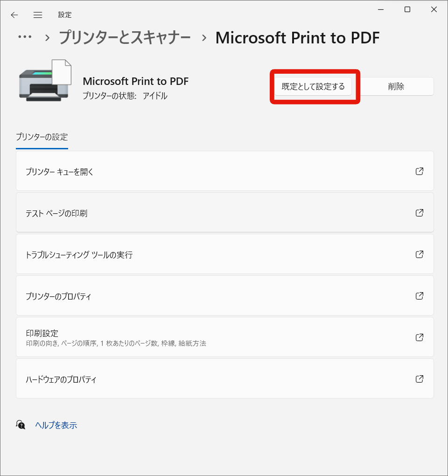This screenshot has height=476, width=448.
Task: Click open-external icon for テスト ページの印刷
Action: point(420,213)
